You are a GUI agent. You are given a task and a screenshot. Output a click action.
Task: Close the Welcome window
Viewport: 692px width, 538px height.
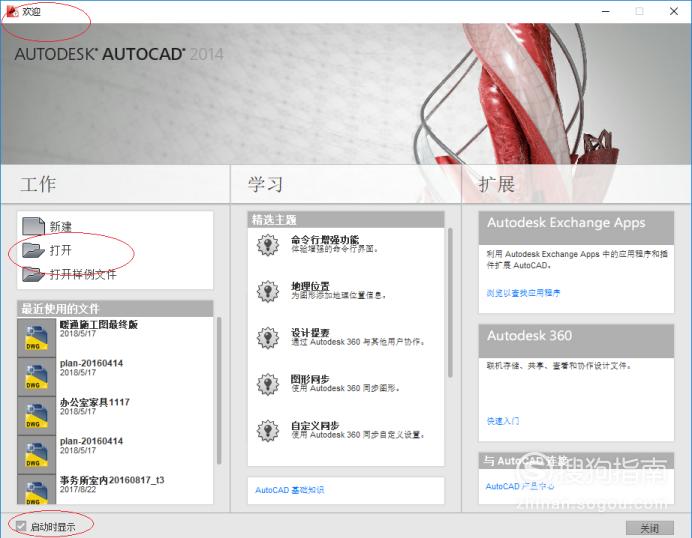coord(674,11)
